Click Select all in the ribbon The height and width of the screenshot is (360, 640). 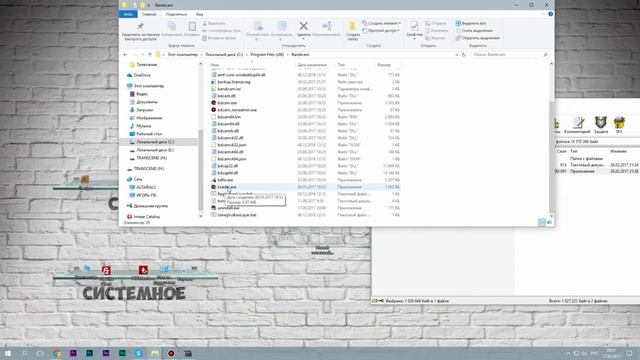471,23
